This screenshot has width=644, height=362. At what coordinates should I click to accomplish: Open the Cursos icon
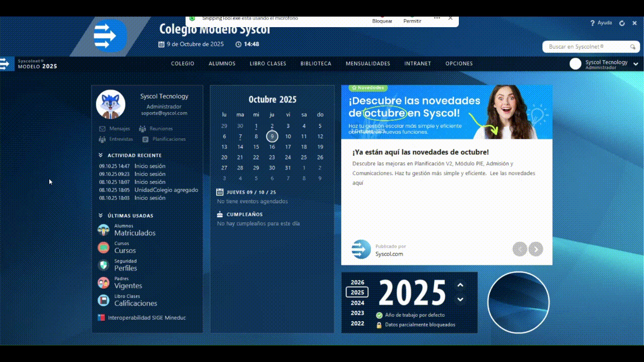(x=103, y=247)
